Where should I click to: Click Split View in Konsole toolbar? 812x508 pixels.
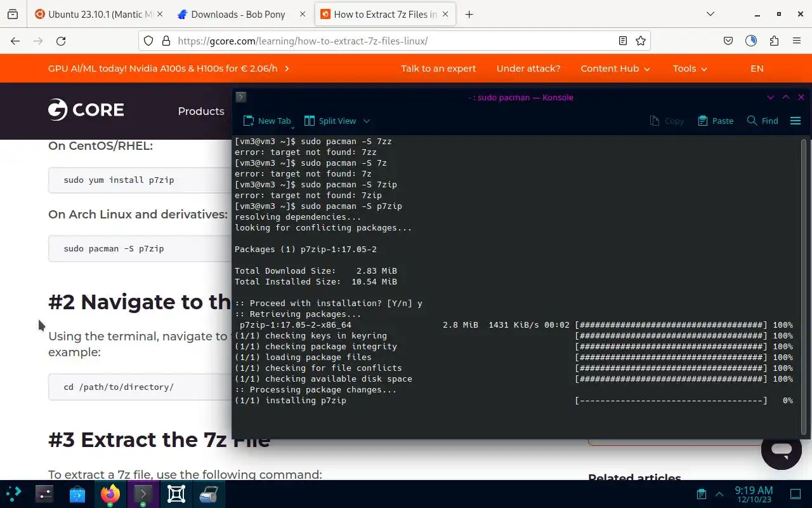click(331, 121)
